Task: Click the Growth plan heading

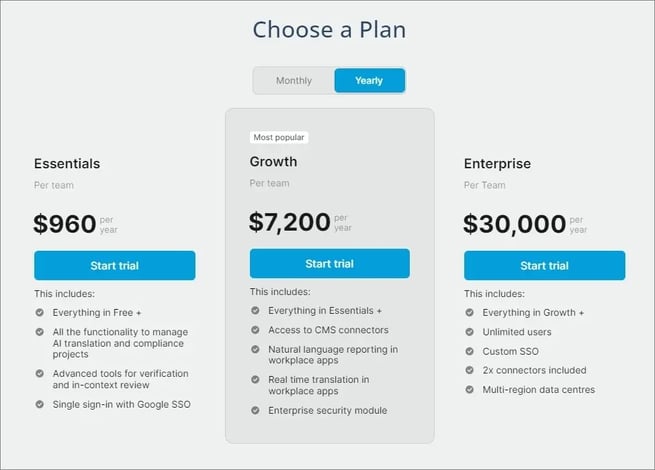Action: point(273,162)
